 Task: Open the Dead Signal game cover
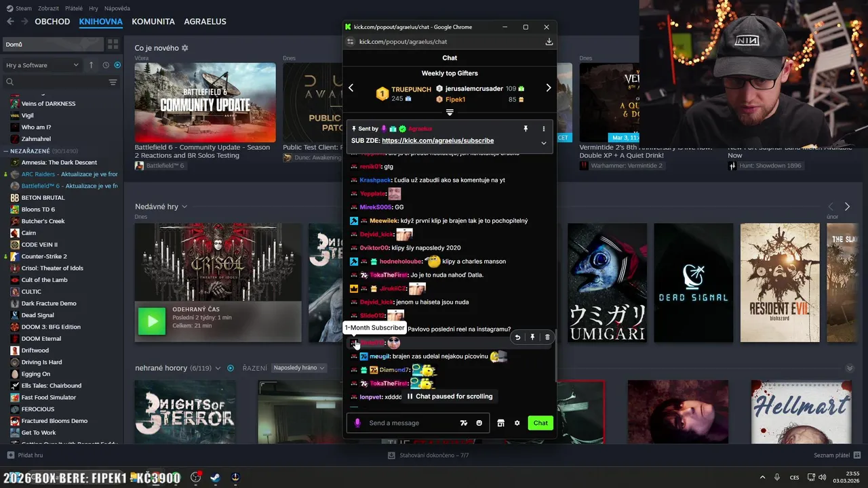click(693, 283)
